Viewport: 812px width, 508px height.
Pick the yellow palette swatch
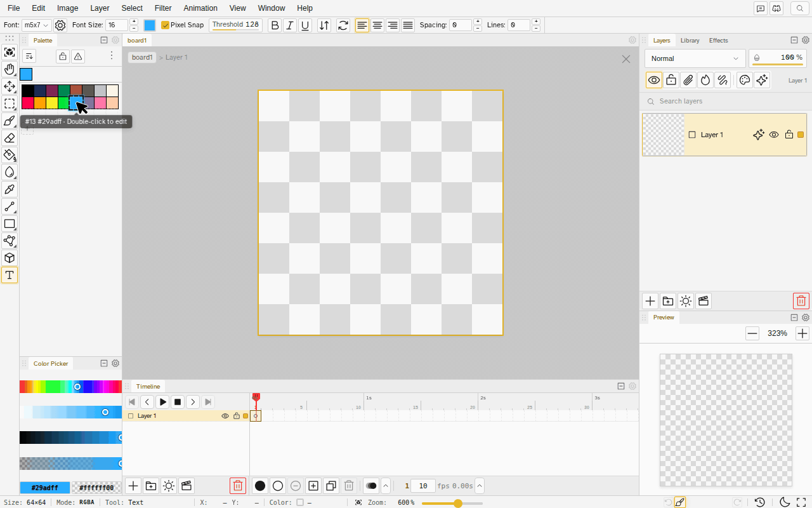52,103
